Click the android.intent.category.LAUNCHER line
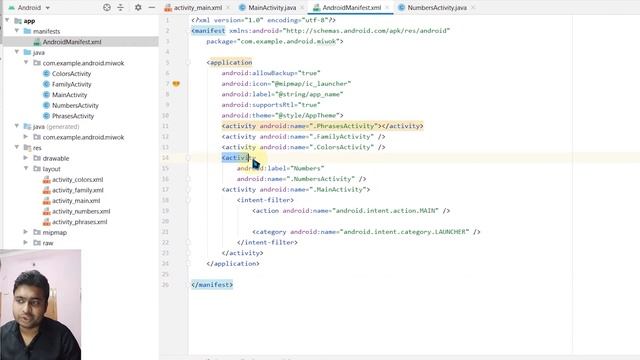 [366, 232]
